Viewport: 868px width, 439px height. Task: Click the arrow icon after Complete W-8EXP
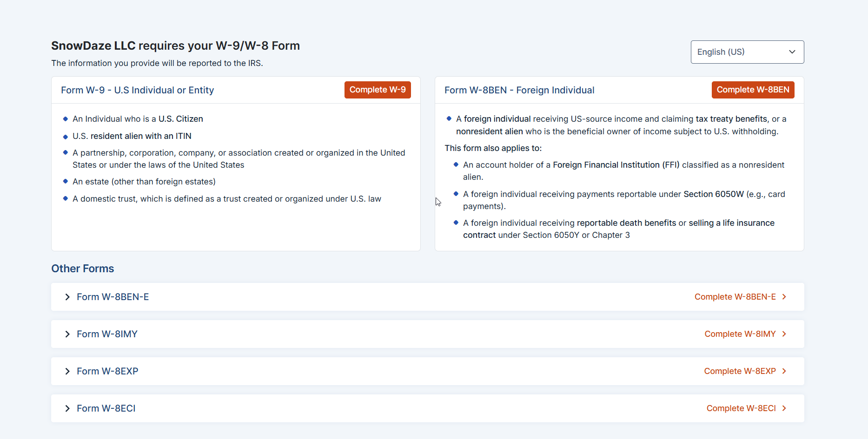point(784,371)
